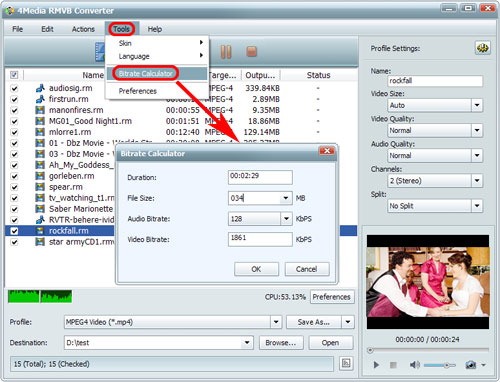Viewport: 500px width, 382px height.
Task: Open the Destination path dropdown
Action: coord(247,343)
